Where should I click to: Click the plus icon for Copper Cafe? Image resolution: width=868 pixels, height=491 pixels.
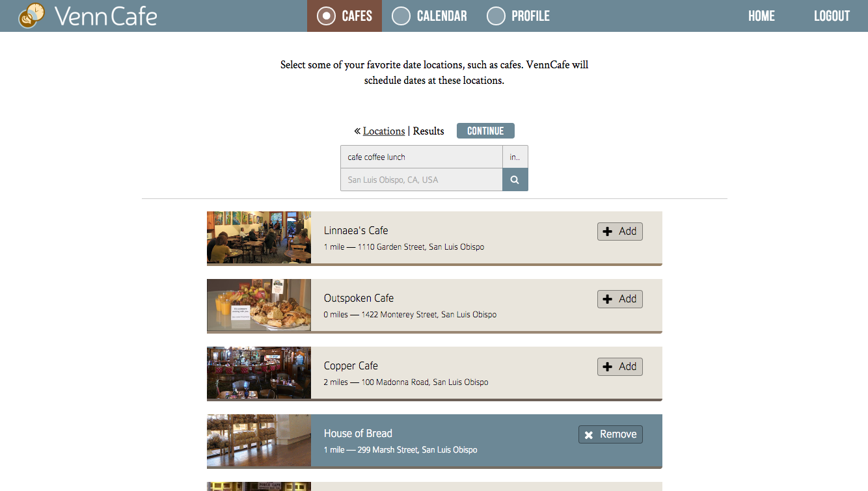(x=608, y=367)
